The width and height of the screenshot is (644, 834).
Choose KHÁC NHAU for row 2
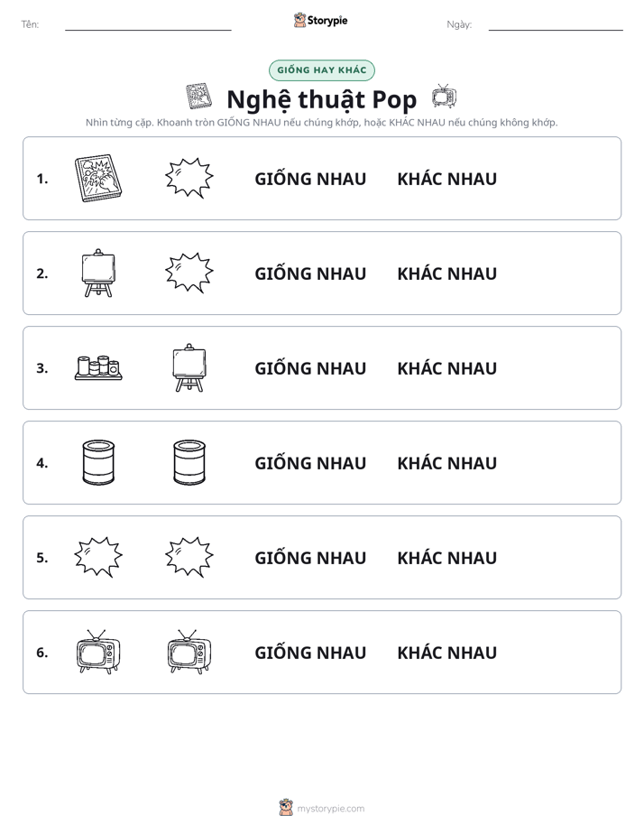[x=446, y=273]
